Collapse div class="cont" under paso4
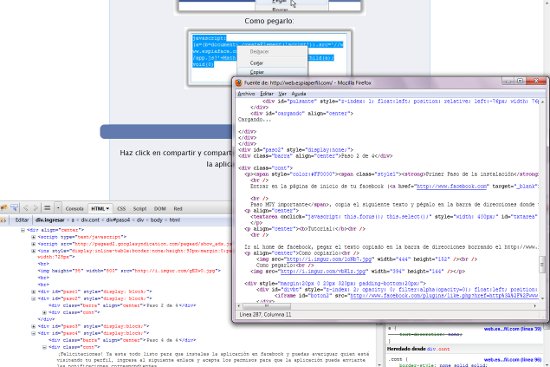 [x=45, y=347]
